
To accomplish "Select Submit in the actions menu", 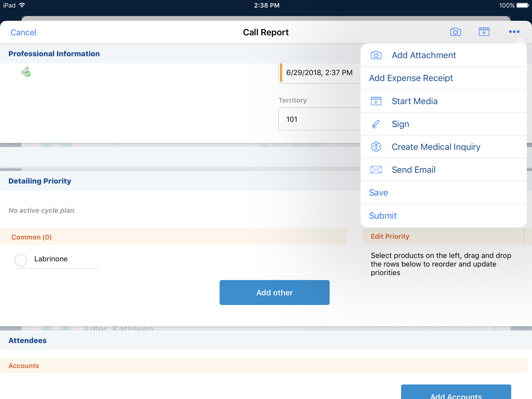I will 383,216.
